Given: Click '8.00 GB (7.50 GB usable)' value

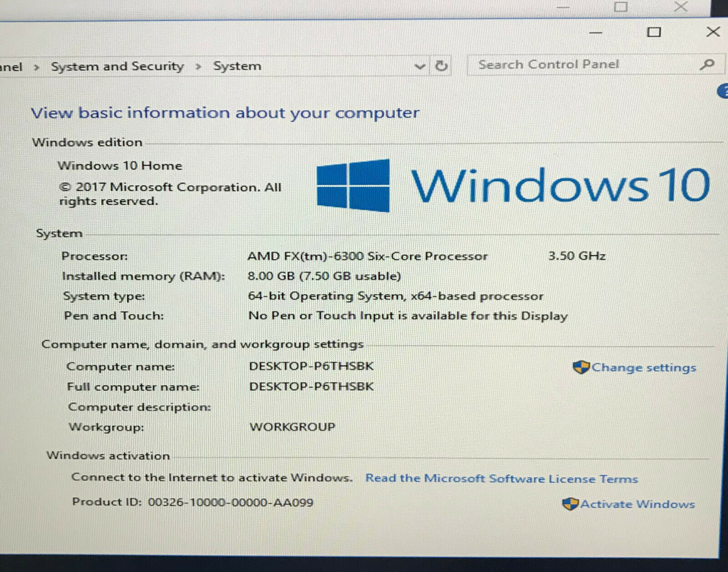Looking at the screenshot, I should (324, 276).
